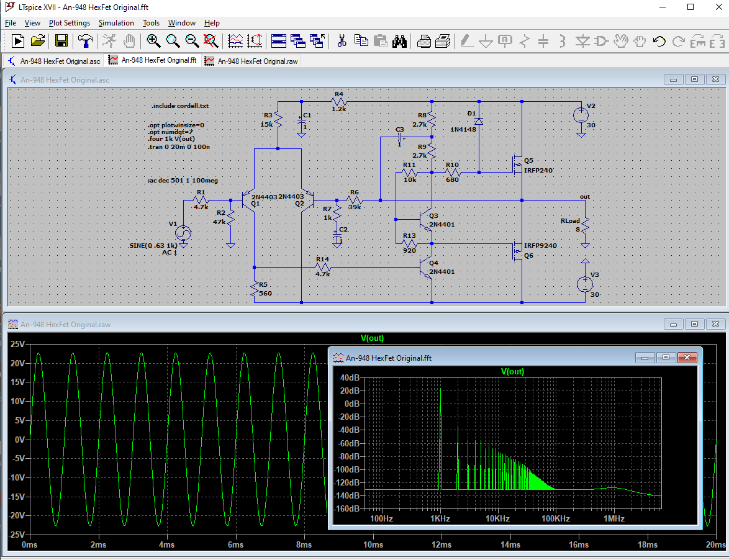Click the V(out) label above the sine waveform
Screen dimensions: 729x560
373,338
